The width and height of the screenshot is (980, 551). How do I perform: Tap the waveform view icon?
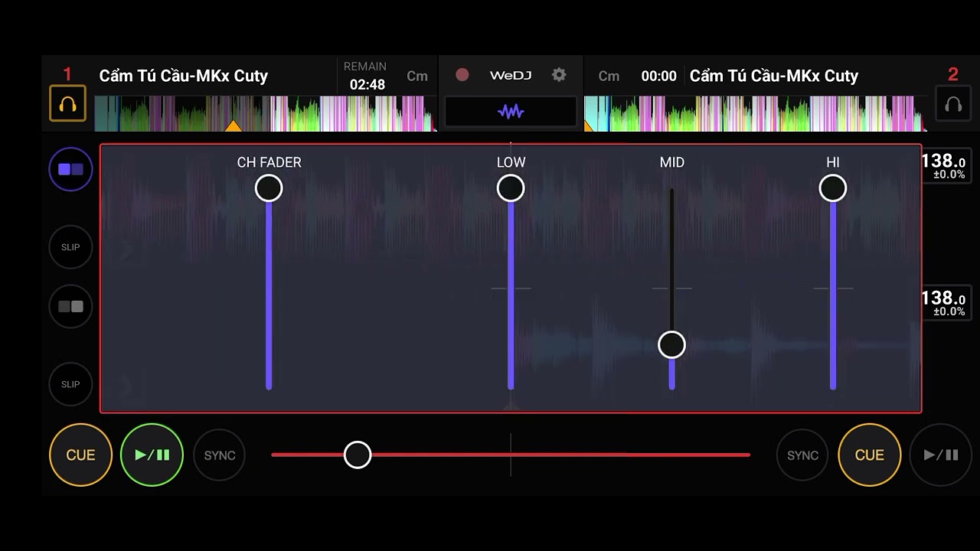tap(511, 112)
